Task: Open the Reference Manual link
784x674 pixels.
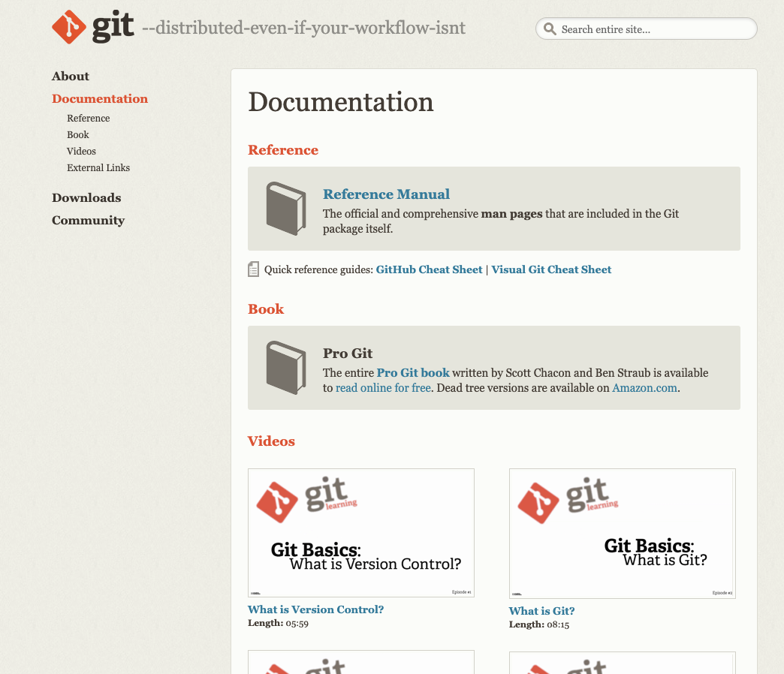Action: 386,194
